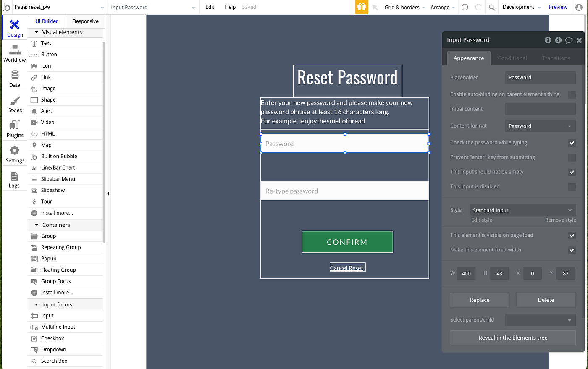Select the Repeating Group container

(x=66, y=247)
